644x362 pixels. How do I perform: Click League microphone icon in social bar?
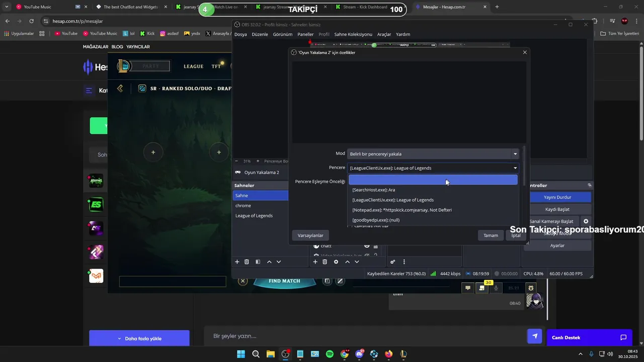coord(496,288)
